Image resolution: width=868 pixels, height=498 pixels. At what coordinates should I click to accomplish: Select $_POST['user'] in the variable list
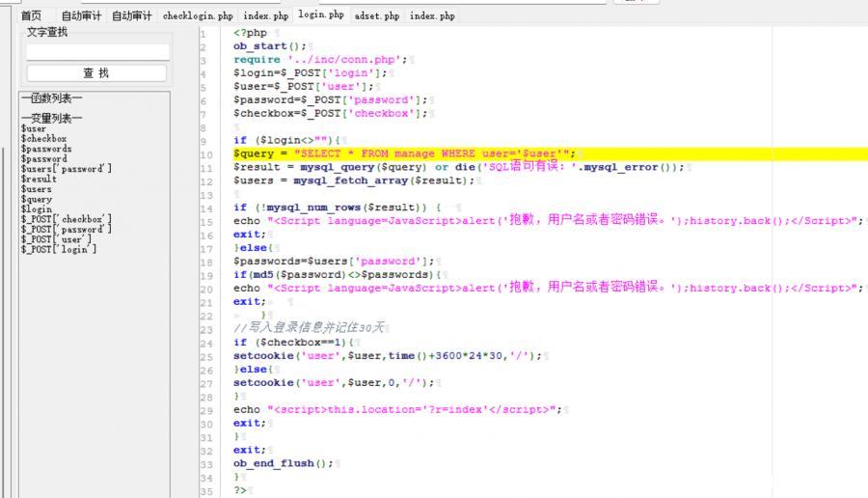point(57,239)
